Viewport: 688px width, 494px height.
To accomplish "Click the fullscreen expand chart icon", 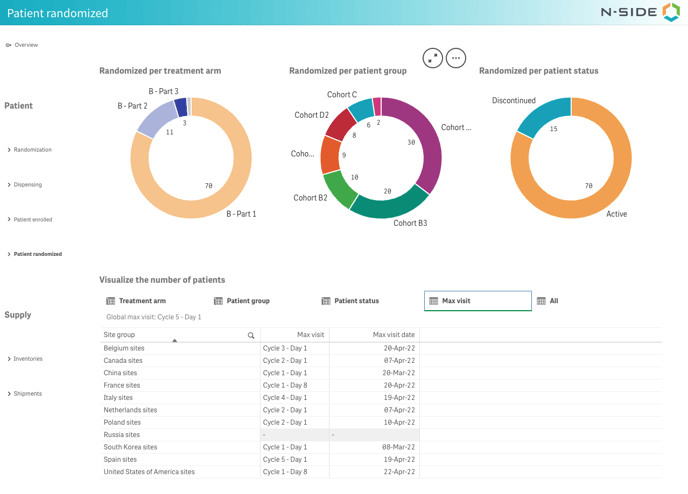I will (x=433, y=58).
